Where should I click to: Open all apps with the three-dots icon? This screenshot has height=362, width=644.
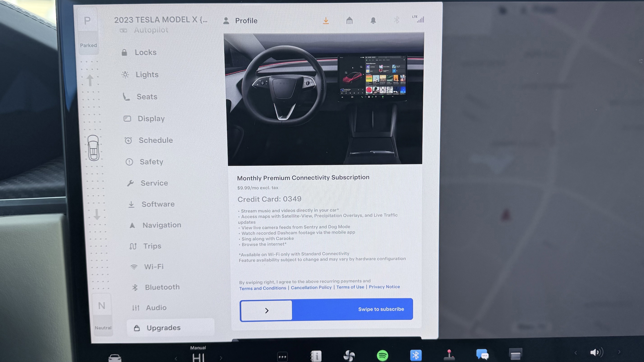pos(282,357)
